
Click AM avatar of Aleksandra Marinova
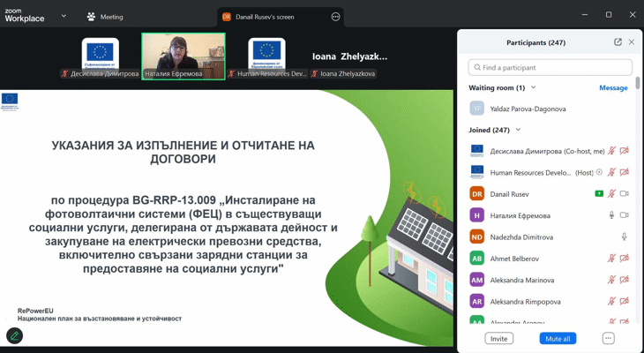point(477,280)
